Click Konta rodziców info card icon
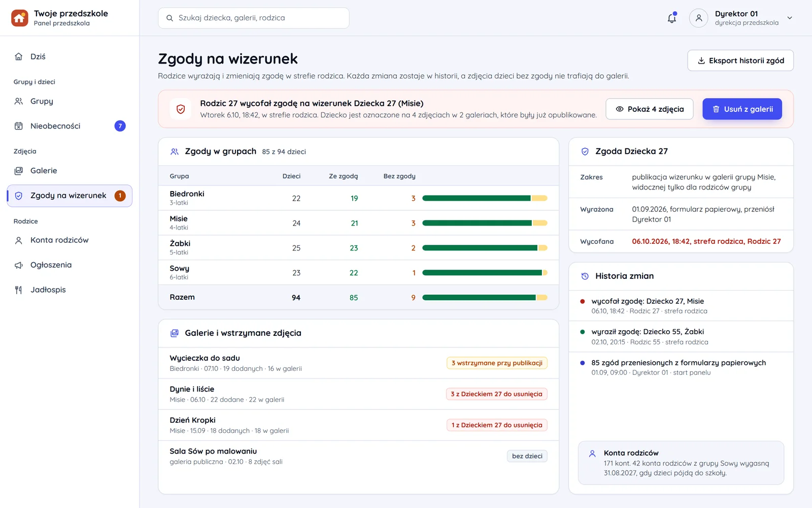Image resolution: width=812 pixels, height=508 pixels. (x=592, y=454)
